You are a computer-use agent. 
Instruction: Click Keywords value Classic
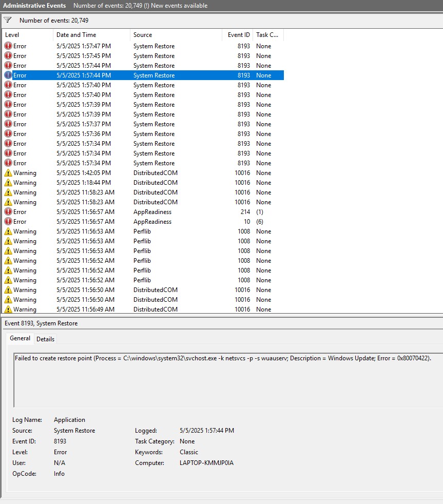tap(189, 452)
